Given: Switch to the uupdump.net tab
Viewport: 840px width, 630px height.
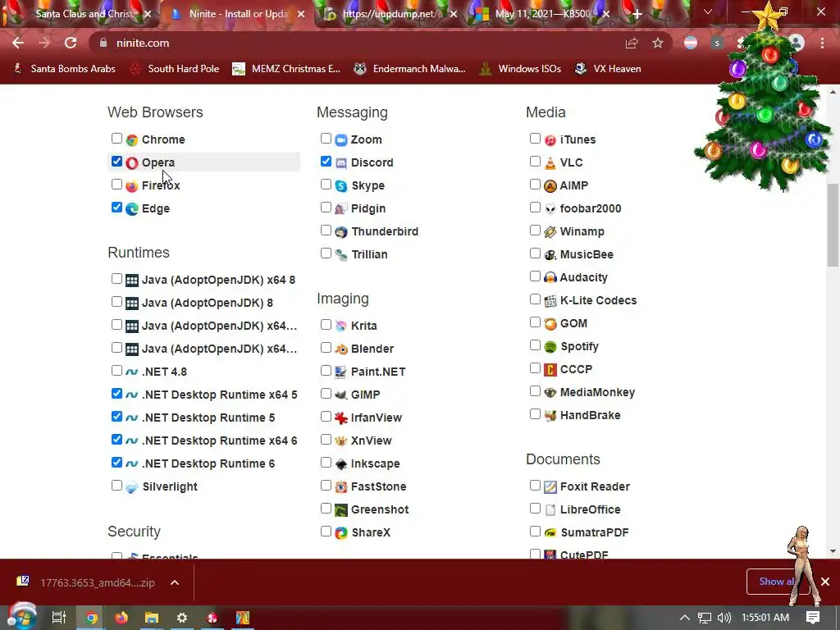Looking at the screenshot, I should click(x=391, y=14).
